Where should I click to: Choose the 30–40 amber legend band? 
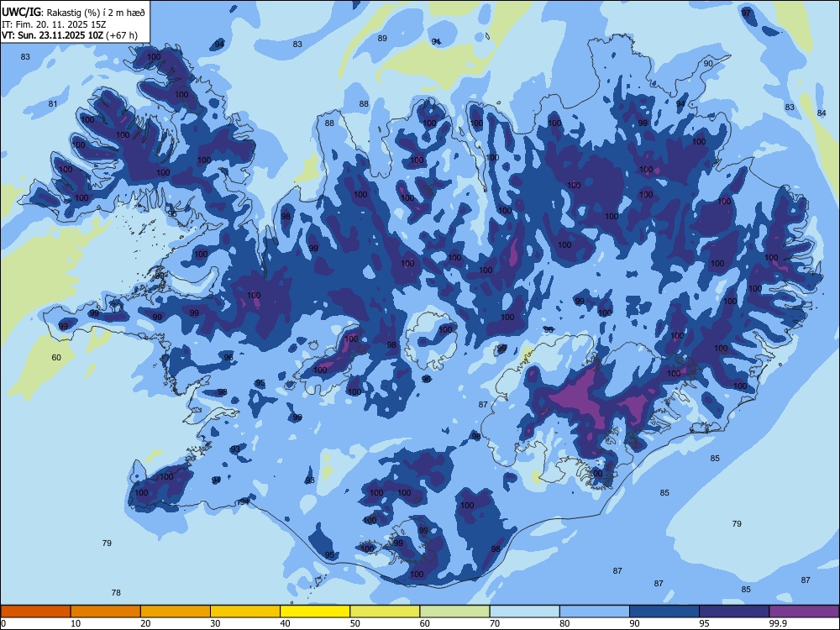pyautogui.click(x=245, y=612)
